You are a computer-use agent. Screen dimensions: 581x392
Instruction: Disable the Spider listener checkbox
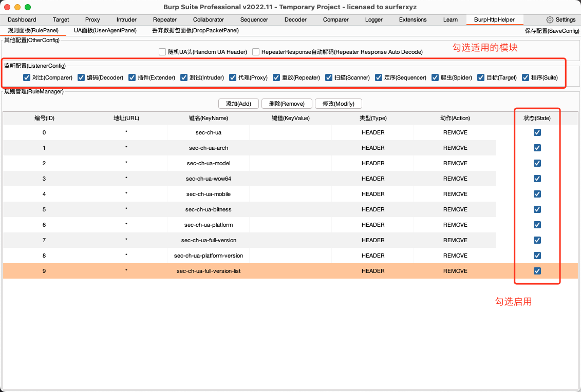click(x=435, y=77)
